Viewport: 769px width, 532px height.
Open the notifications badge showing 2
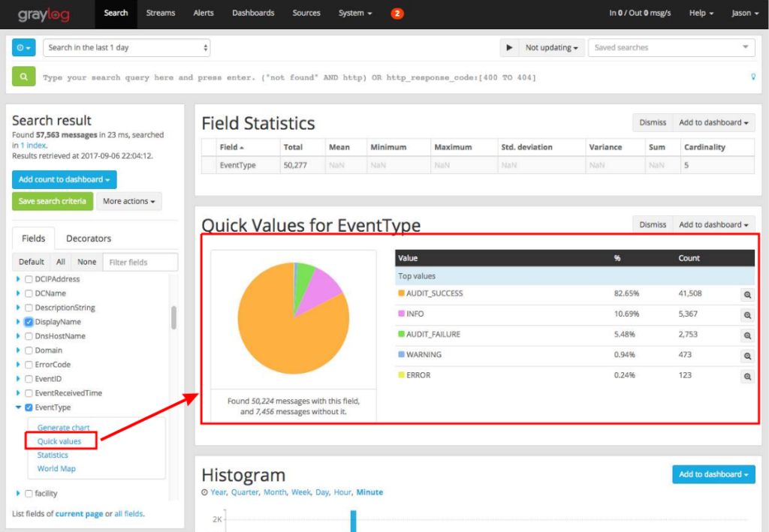click(x=397, y=14)
